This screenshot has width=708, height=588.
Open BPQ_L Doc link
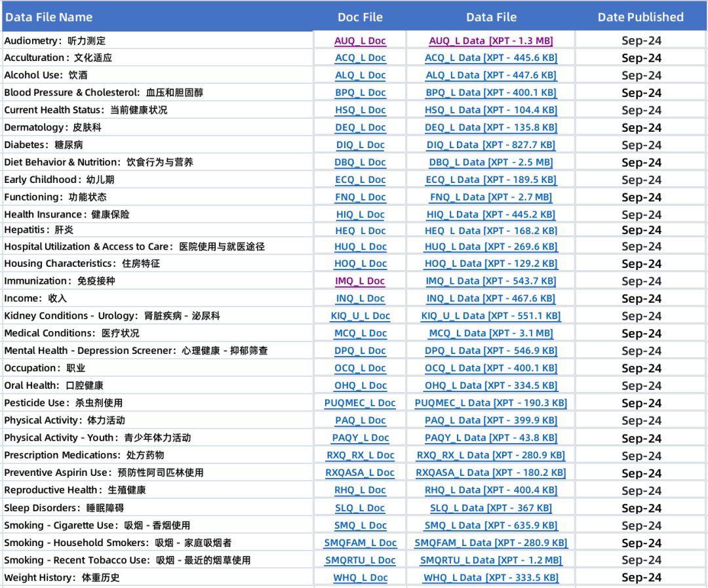(x=361, y=92)
